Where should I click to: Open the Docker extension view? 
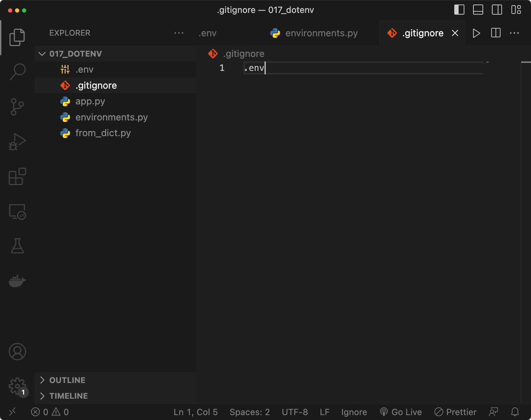point(17,281)
